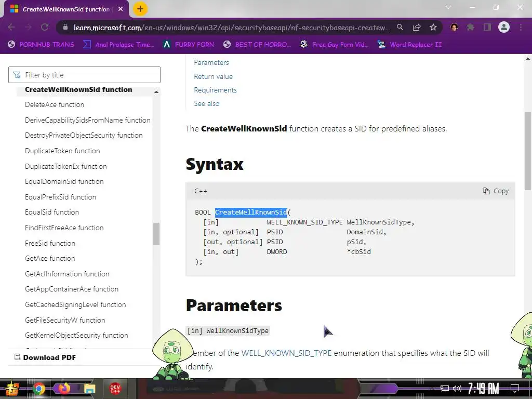Open FreeSid function page
Viewport: 532px width, 399px height.
click(x=50, y=243)
